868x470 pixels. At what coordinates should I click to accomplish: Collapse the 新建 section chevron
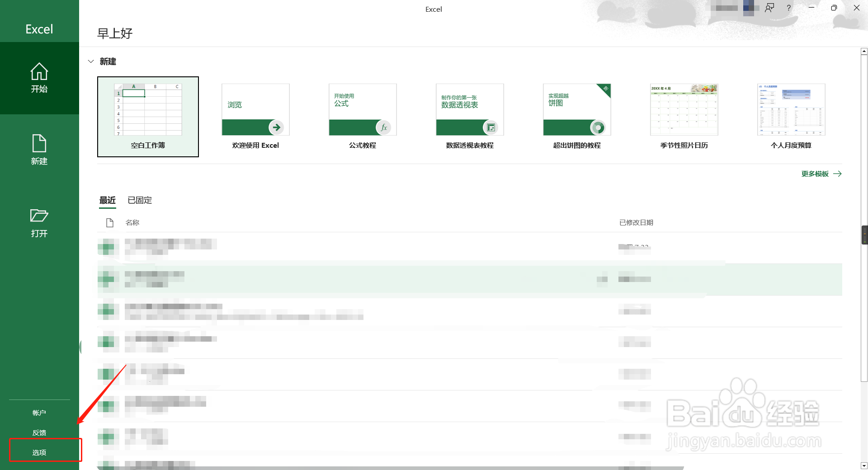coord(91,61)
